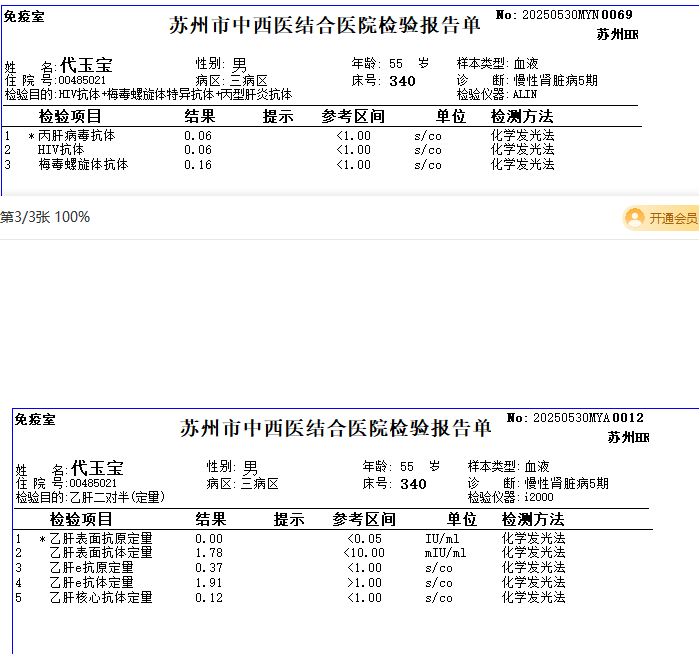This screenshot has height=654, width=699.
Task: Click the 开通会员 membership button
Action: (661, 218)
